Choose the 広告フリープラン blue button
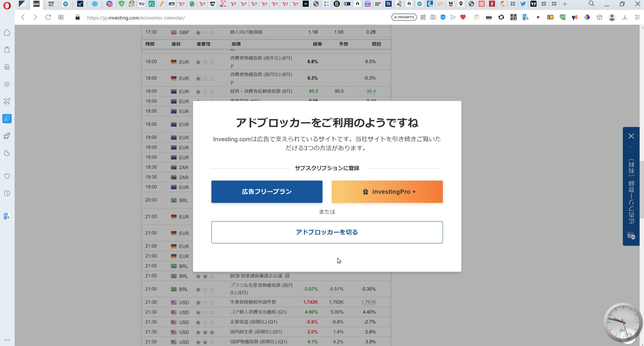 267,192
